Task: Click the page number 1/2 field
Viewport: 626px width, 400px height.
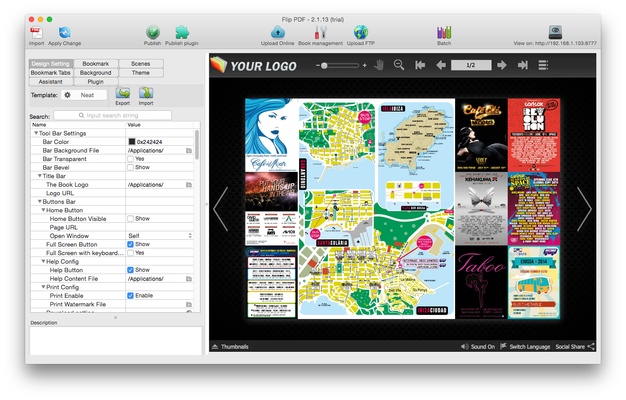Action: pyautogui.click(x=471, y=65)
